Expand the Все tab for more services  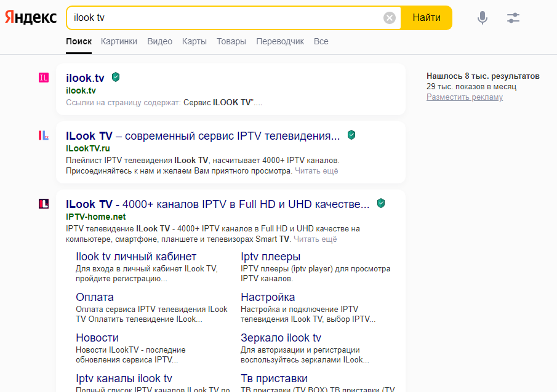[x=321, y=41]
